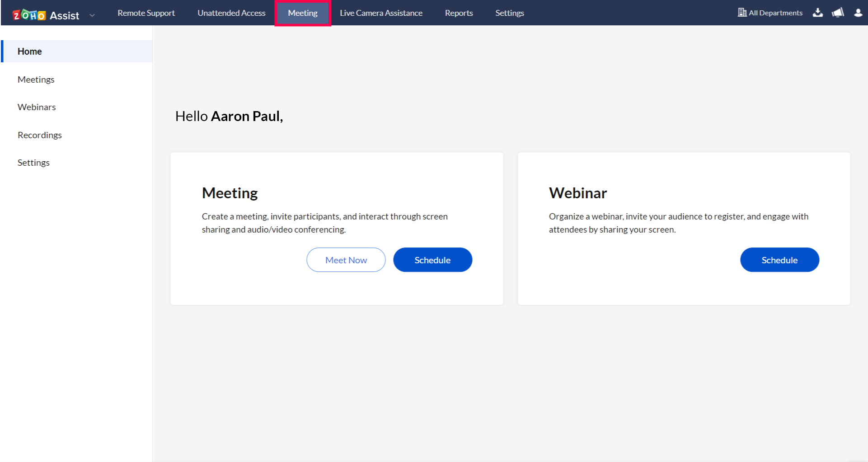Screen dimensions: 868x462
Task: Open the Reports section
Action: [459, 13]
